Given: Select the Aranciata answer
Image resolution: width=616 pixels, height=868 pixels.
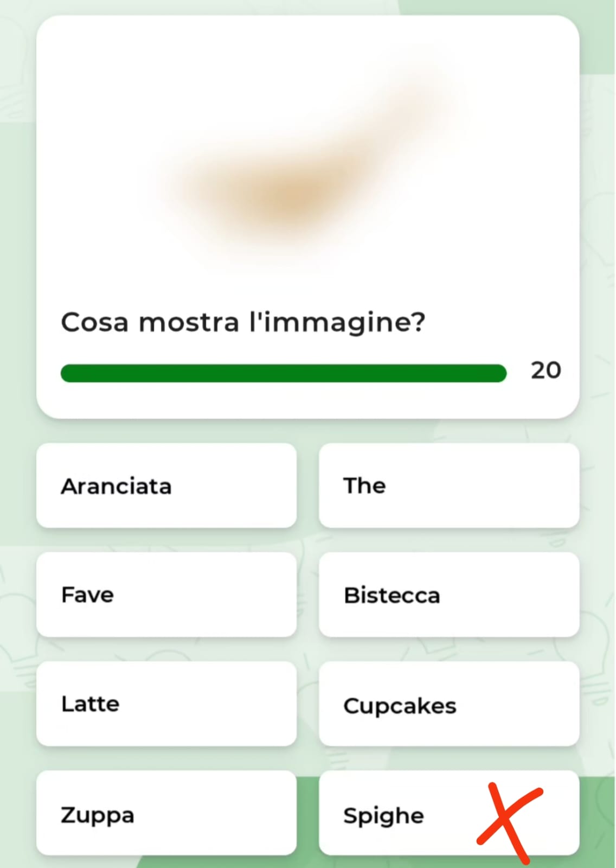Looking at the screenshot, I should point(166,486).
